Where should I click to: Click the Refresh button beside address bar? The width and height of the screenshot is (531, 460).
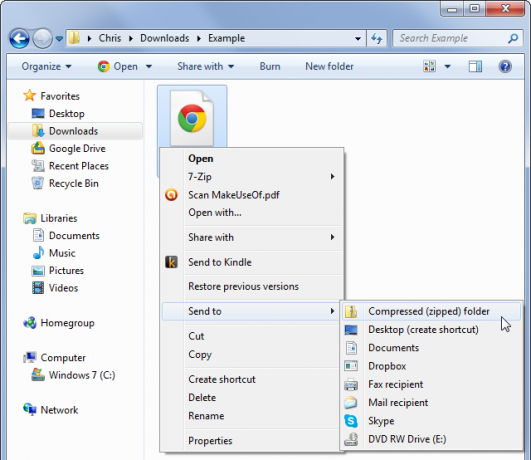tap(377, 39)
